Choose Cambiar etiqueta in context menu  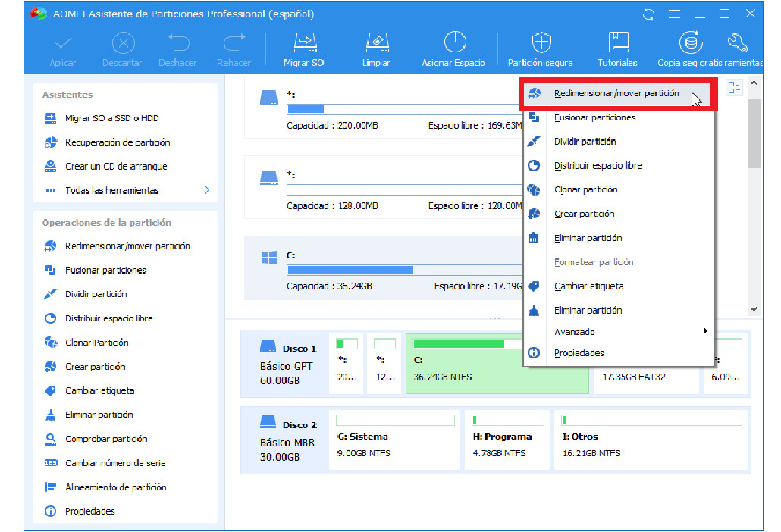[619, 286]
